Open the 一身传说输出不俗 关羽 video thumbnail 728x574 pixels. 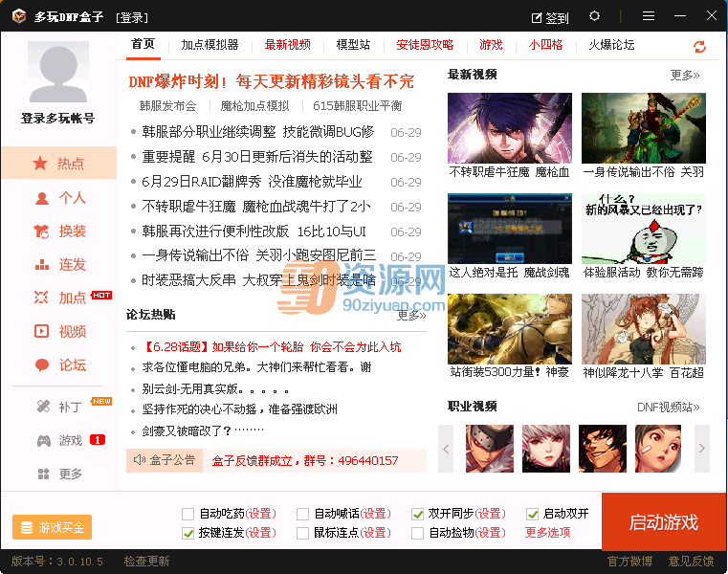coord(644,128)
